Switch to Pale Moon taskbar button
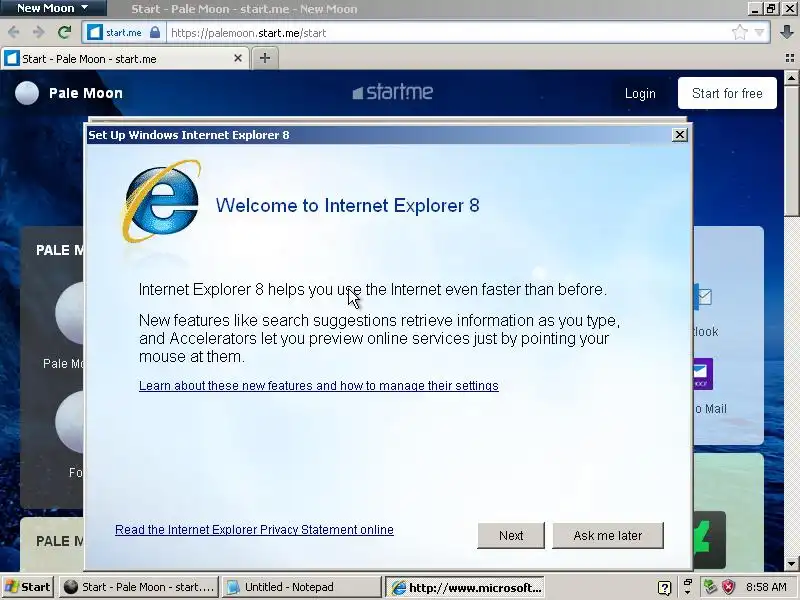 pyautogui.click(x=139, y=587)
